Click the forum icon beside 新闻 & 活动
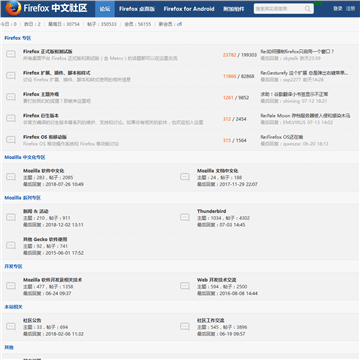360x360 pixels. coord(11,217)
